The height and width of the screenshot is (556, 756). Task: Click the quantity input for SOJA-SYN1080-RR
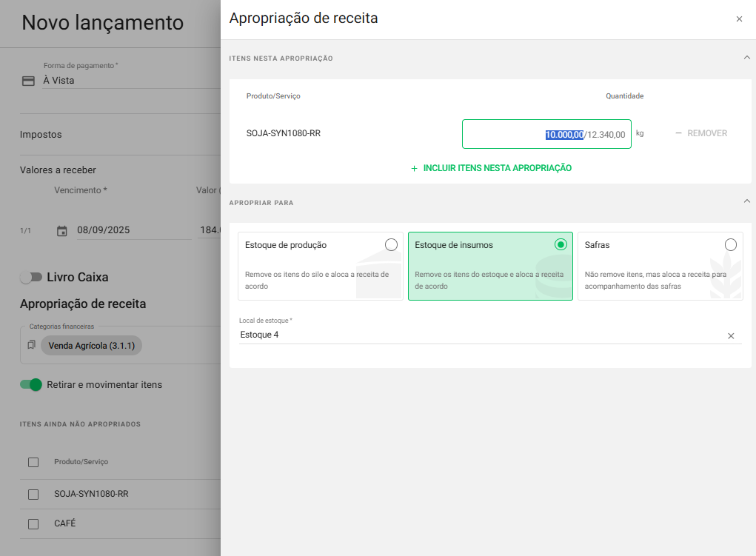pos(546,135)
